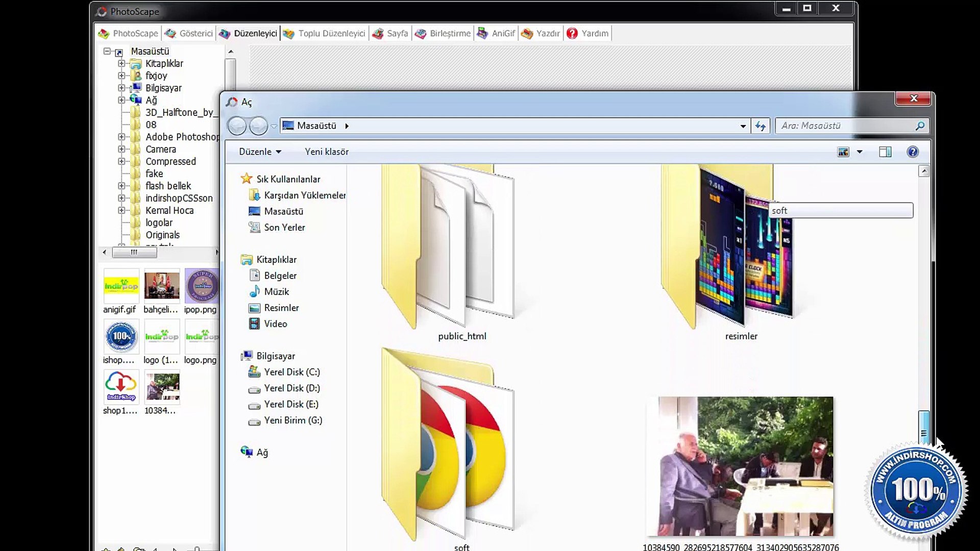Toggle the preview pane icon
The image size is (980, 551).
point(885,152)
